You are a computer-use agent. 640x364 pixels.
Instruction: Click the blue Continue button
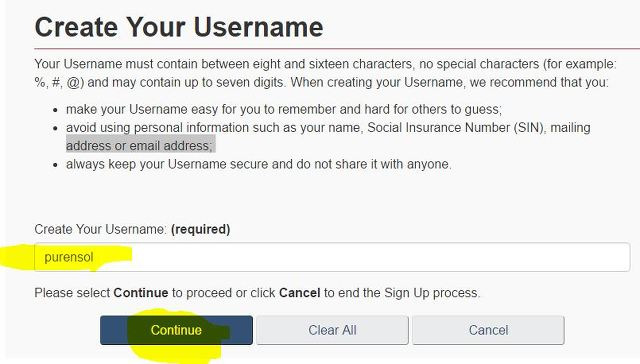pyautogui.click(x=176, y=330)
